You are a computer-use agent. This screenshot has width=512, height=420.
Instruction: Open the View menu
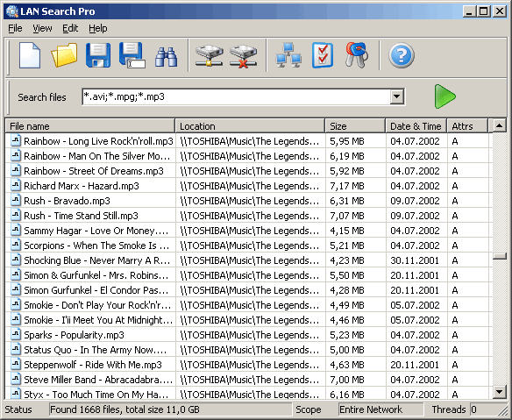(42, 28)
